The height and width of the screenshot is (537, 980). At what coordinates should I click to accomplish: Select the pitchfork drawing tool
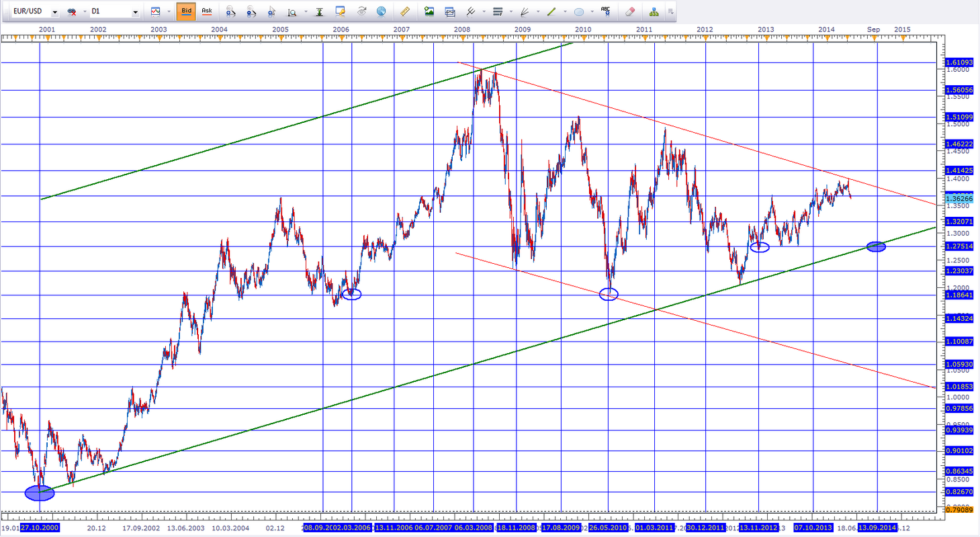coord(472,11)
